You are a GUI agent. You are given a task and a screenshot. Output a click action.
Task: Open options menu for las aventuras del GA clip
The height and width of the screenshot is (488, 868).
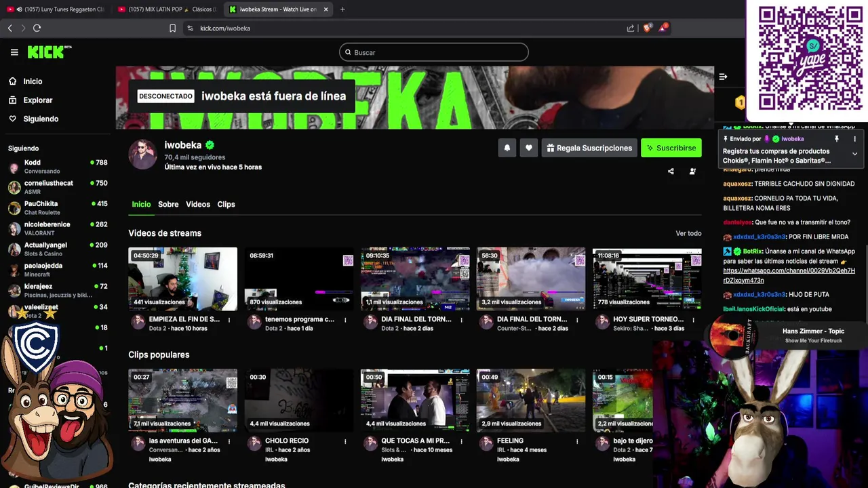click(229, 441)
